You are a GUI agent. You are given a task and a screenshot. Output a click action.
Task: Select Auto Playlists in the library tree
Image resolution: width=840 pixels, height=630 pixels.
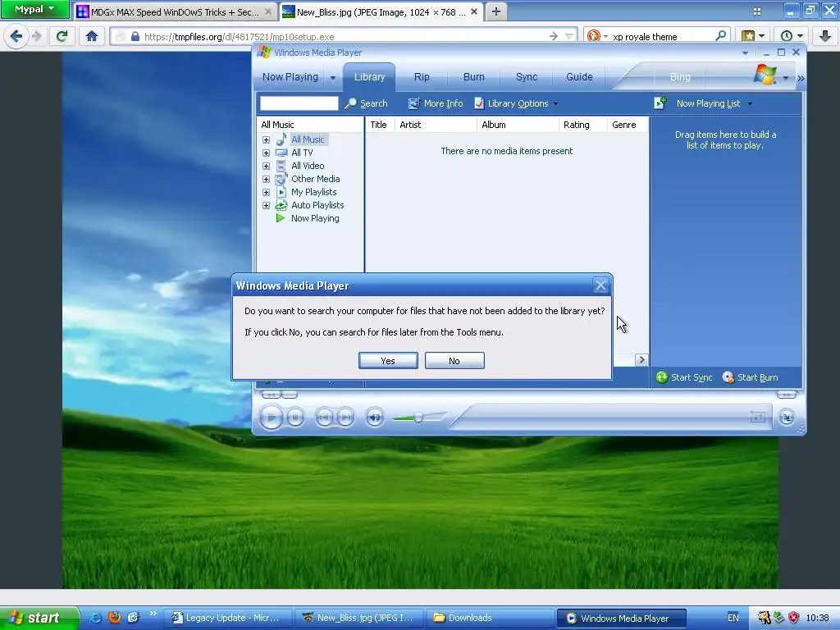click(317, 205)
